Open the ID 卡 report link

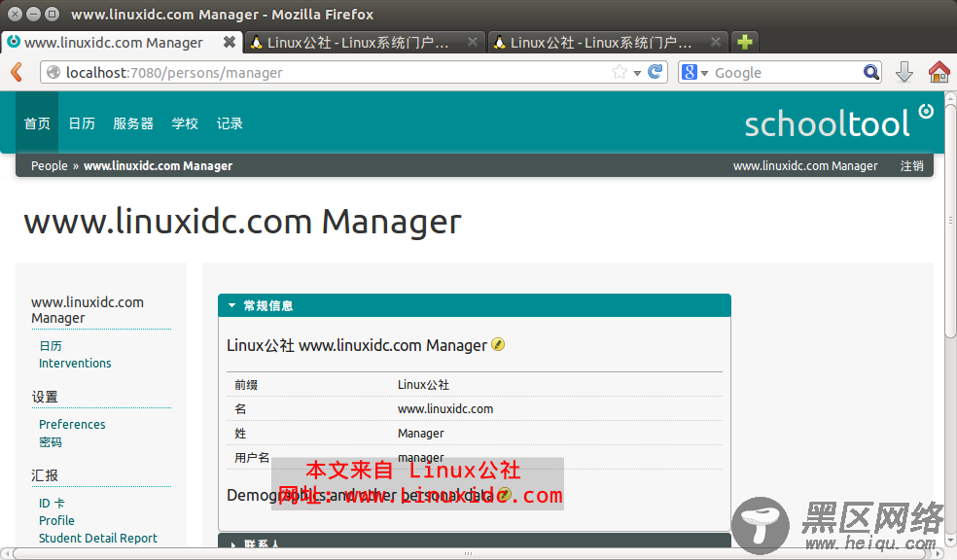pos(52,503)
